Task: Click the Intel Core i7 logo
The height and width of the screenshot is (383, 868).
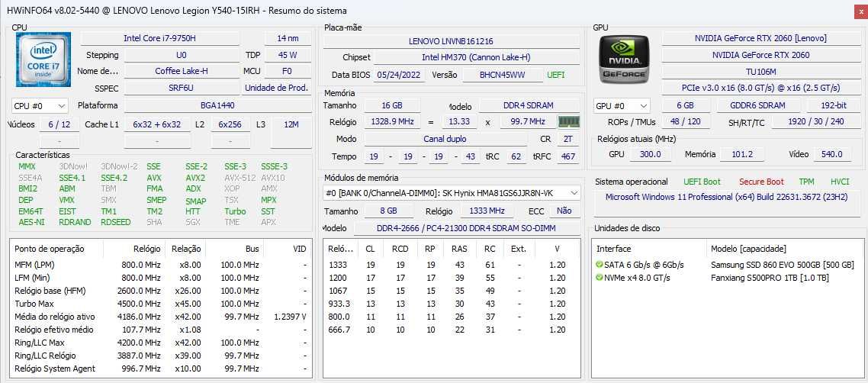Action: 43,60
